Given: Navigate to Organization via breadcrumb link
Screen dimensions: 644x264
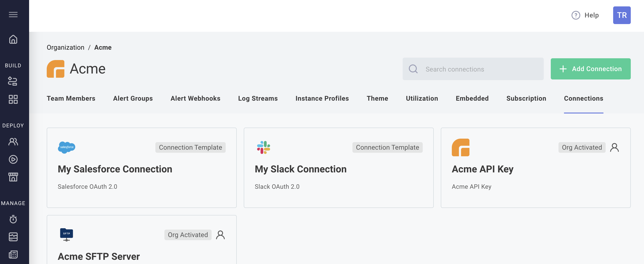Looking at the screenshot, I should pyautogui.click(x=65, y=47).
